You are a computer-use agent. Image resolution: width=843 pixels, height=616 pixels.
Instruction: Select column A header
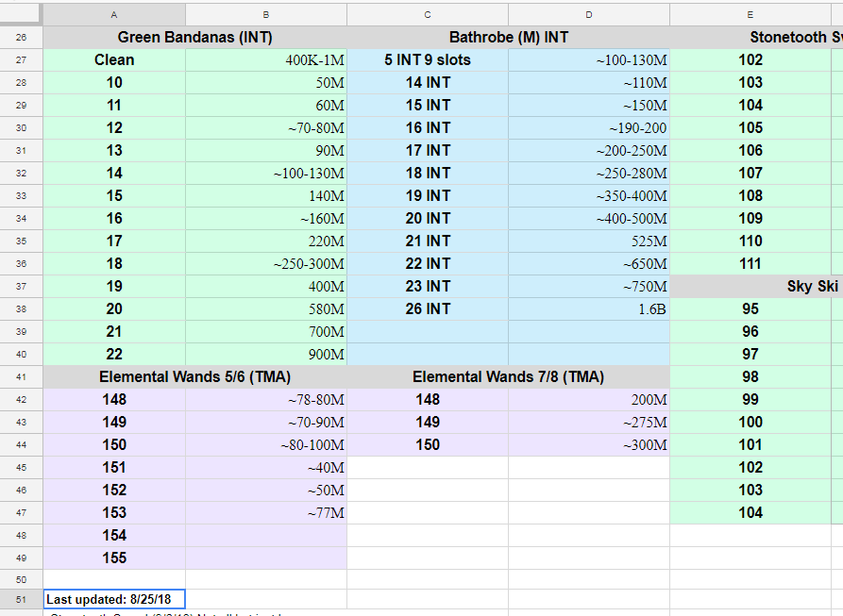[114, 15]
